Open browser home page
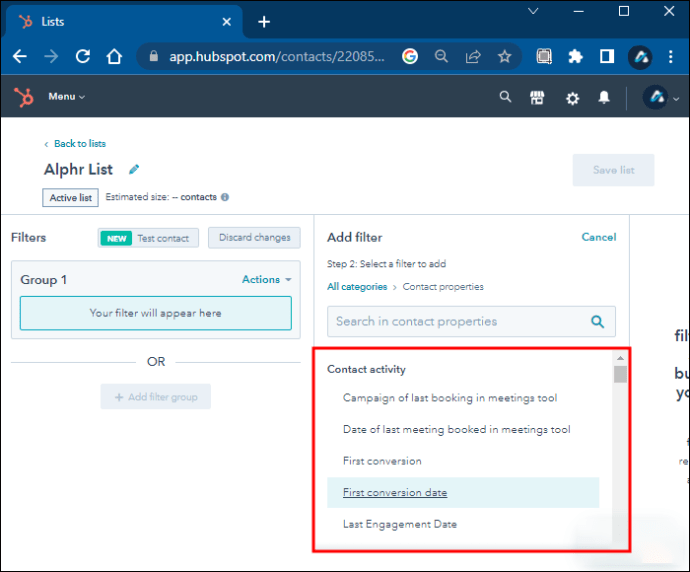Viewport: 690px width, 572px height. tap(114, 56)
